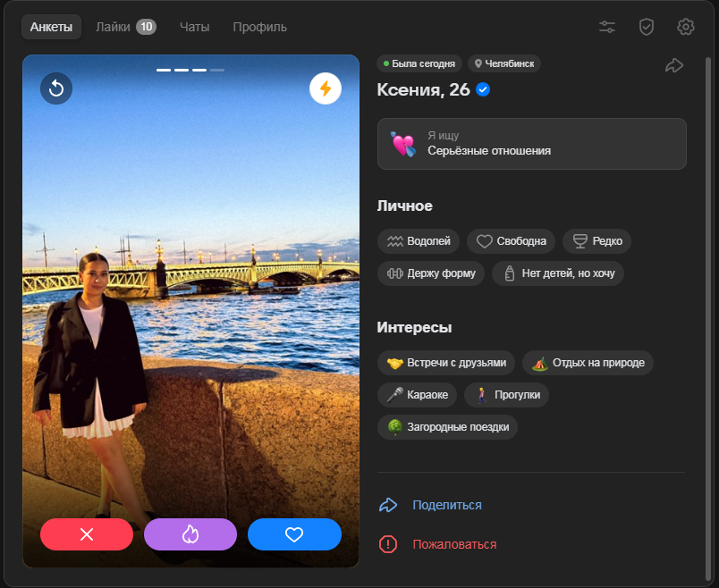Open the Чаты tab
Image resolution: width=719 pixels, height=588 pixels.
pos(194,27)
